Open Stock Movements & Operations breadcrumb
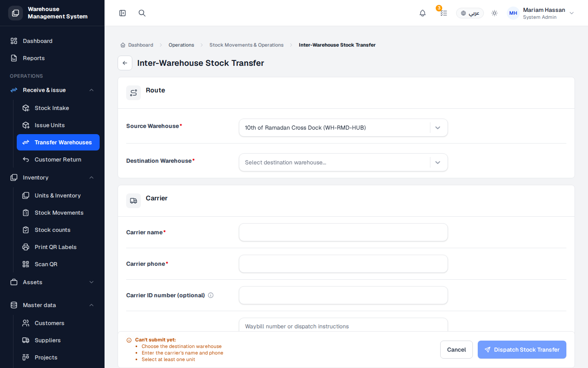588x368 pixels. point(246,45)
